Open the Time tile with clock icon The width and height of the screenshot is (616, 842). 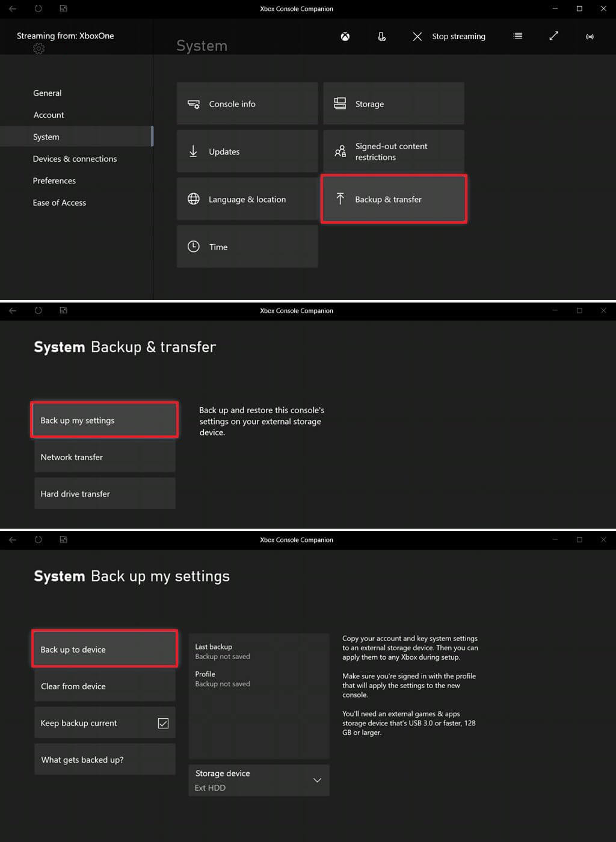click(247, 247)
